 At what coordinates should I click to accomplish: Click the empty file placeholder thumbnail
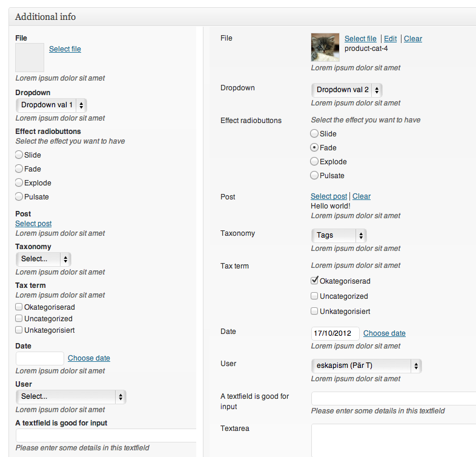[30, 58]
